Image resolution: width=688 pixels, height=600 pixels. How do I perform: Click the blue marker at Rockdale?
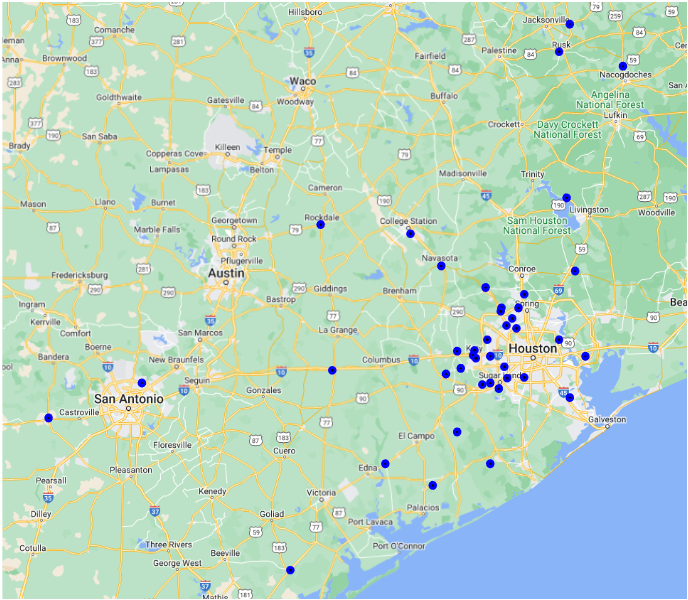(x=321, y=225)
